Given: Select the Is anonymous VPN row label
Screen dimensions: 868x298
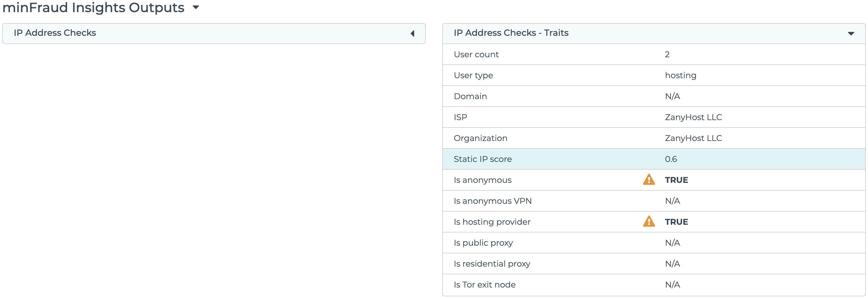Looking at the screenshot, I should tap(492, 201).
